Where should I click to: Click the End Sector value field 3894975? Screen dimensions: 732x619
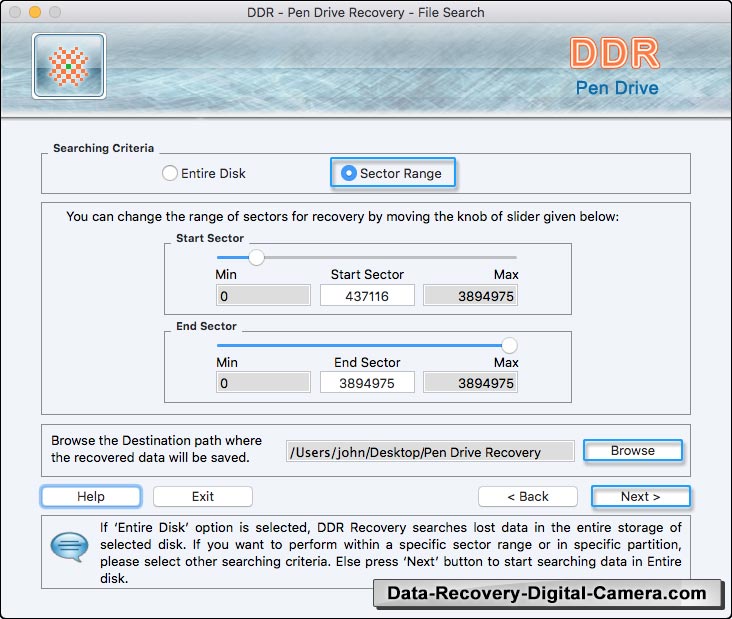(x=367, y=383)
